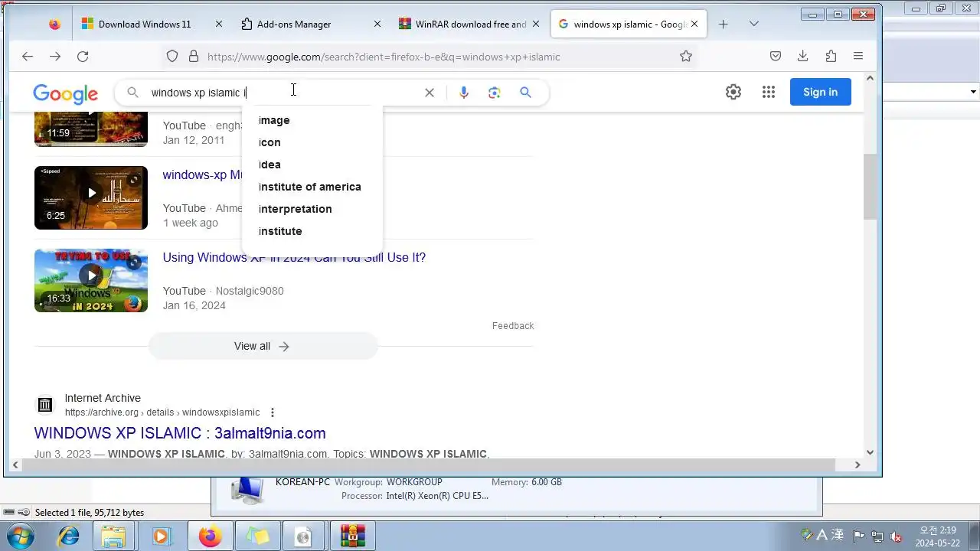Switch to the Download Windows 11 tab
The width and height of the screenshot is (980, 551).
(152, 24)
